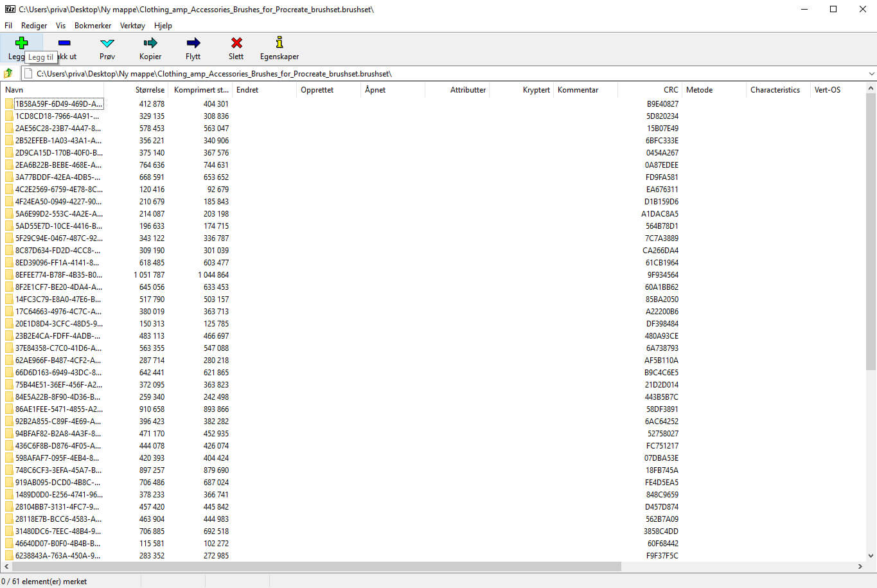Select folder 2B52EFEB-1A03-43A1-A...
This screenshot has height=588, width=877.
click(x=58, y=141)
